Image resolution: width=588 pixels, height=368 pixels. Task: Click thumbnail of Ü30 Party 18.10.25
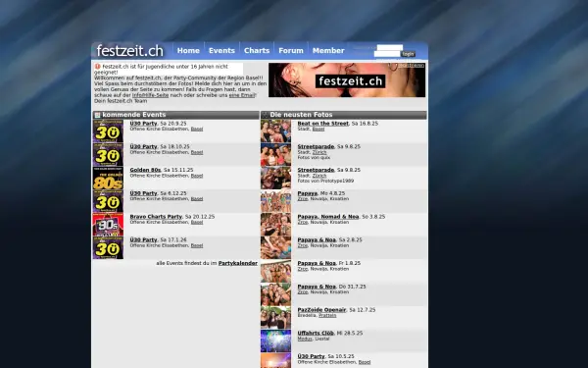click(x=108, y=154)
